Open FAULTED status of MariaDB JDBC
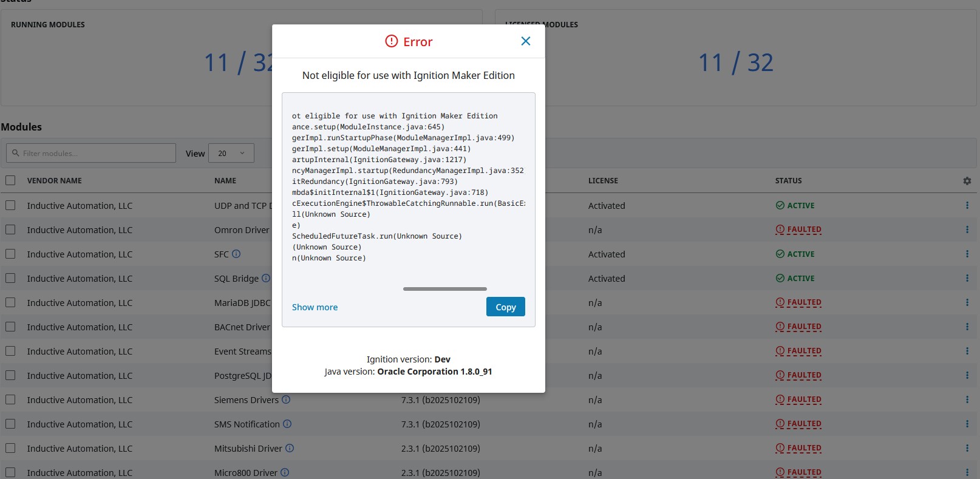The image size is (980, 479). [x=798, y=302]
